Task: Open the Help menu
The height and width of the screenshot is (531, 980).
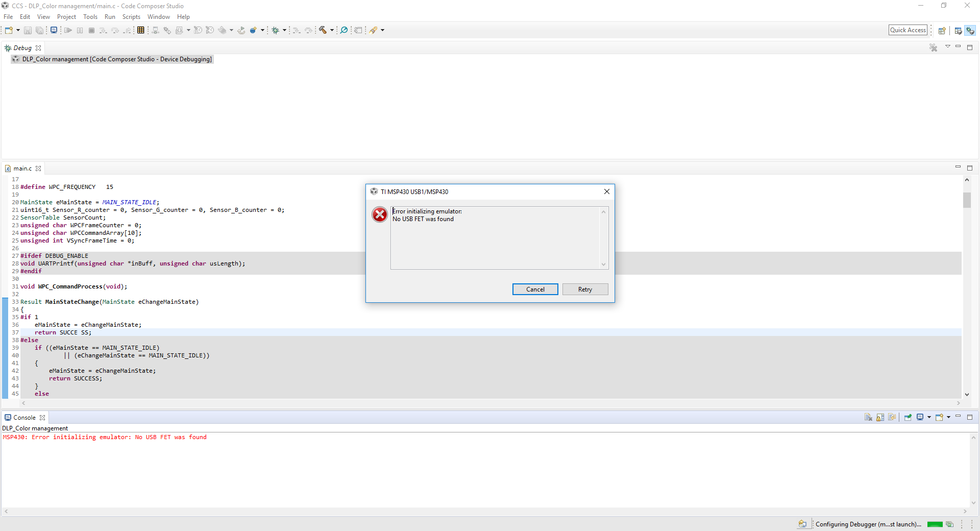Action: [183, 17]
